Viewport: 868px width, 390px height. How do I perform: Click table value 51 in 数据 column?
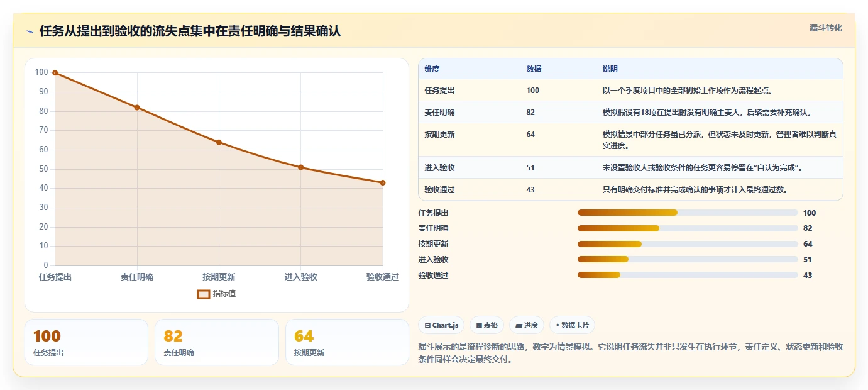[x=531, y=168]
